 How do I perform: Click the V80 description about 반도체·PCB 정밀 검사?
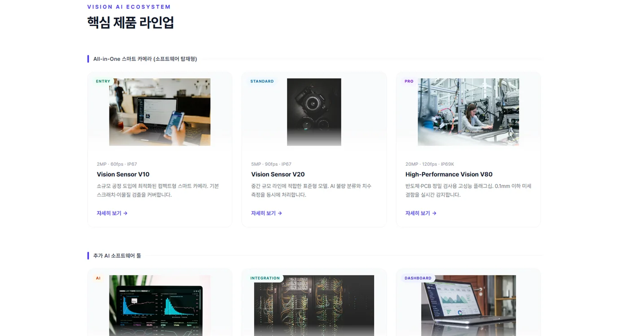click(x=468, y=190)
